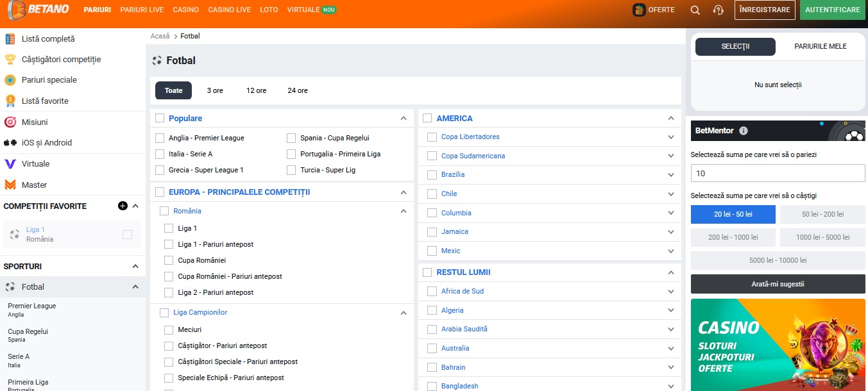This screenshot has width=868, height=391.
Task: Open the Casino menu item
Action: point(186,10)
